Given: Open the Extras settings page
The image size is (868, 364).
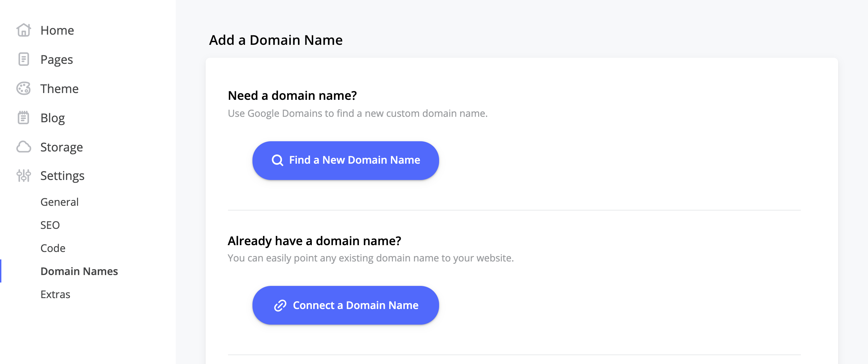Looking at the screenshot, I should coord(55,294).
